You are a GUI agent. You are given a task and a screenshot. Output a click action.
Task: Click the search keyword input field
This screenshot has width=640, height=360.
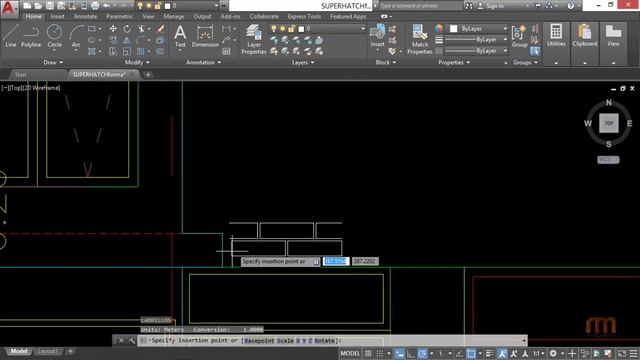coord(420,6)
